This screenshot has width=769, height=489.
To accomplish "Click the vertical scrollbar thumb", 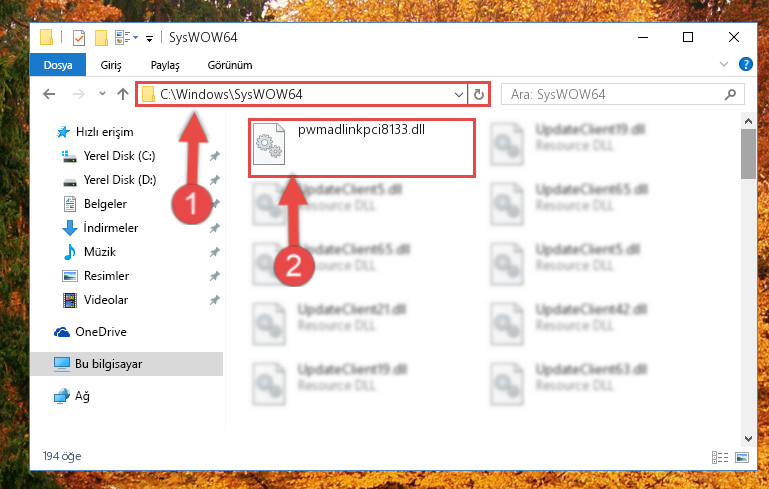I will coord(748,154).
